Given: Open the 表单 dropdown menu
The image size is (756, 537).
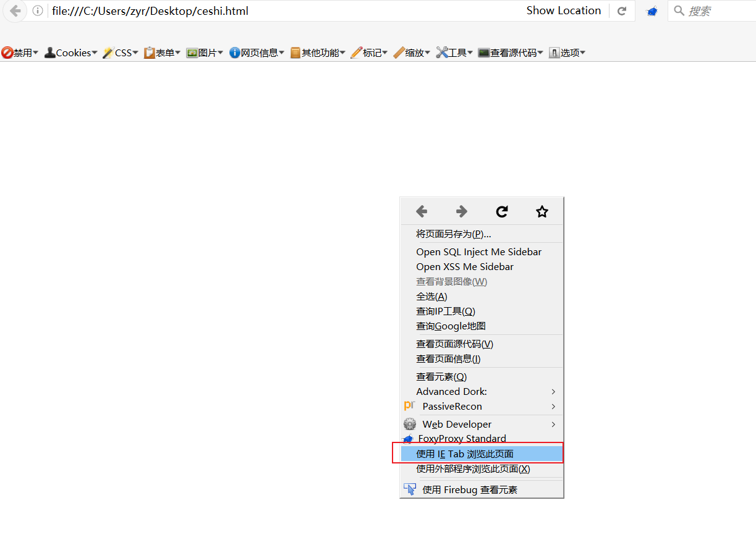Looking at the screenshot, I should tap(162, 53).
